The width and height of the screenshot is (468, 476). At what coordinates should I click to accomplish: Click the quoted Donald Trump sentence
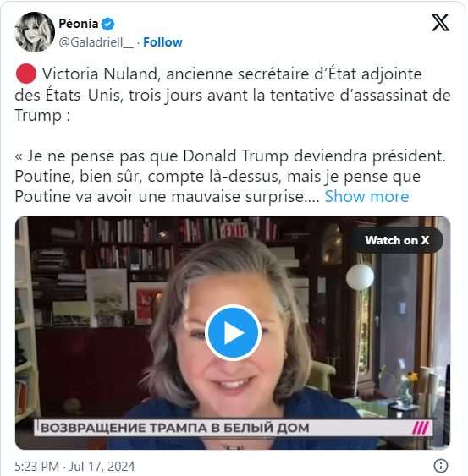(230, 156)
